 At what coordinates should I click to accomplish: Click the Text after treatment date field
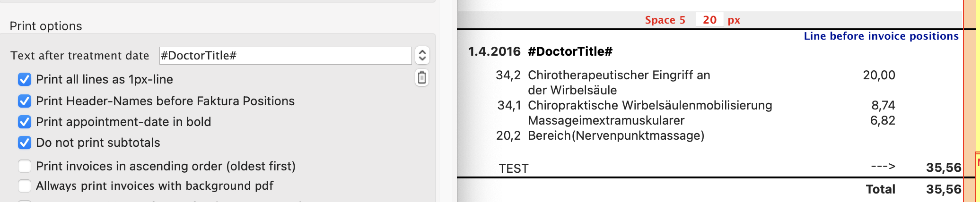tap(285, 56)
